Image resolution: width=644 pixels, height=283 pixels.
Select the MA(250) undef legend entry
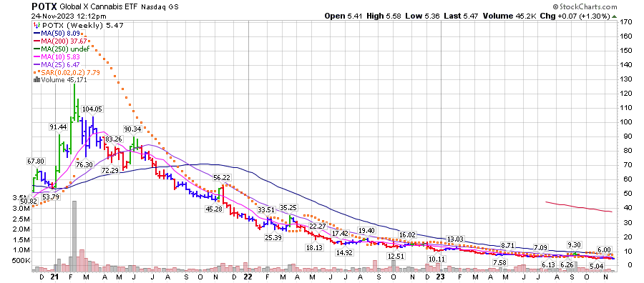pyautogui.click(x=62, y=49)
